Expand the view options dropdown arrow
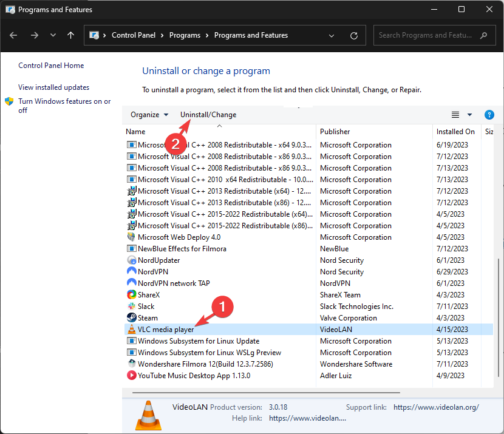The image size is (504, 434). (469, 115)
